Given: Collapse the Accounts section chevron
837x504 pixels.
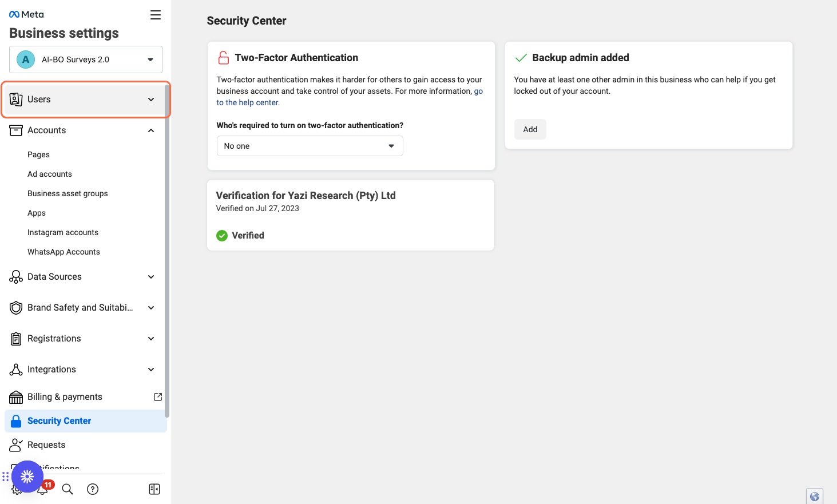Looking at the screenshot, I should pos(151,130).
